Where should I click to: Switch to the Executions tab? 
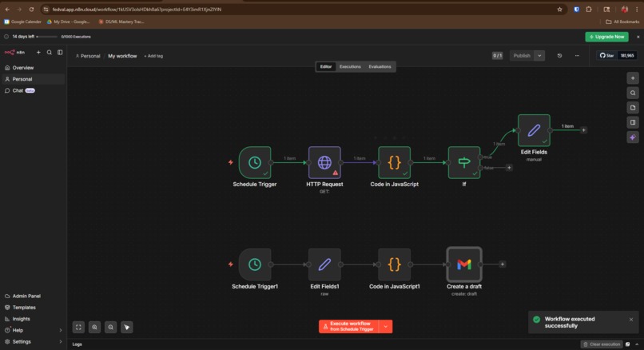[x=350, y=66]
